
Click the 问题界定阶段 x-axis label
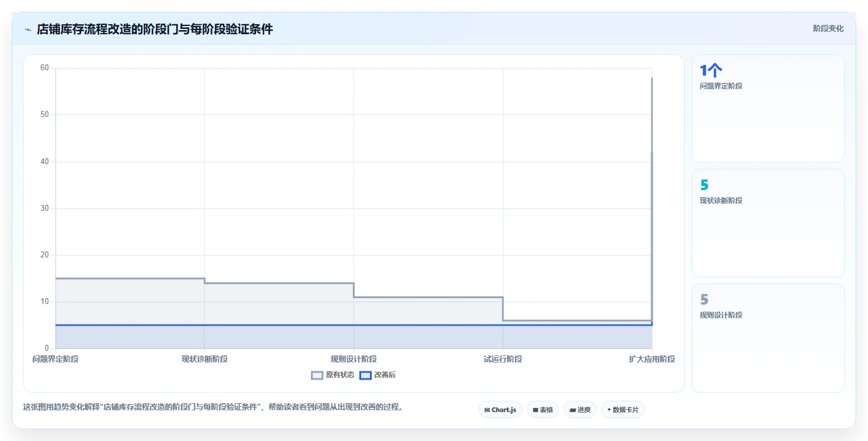click(x=55, y=359)
